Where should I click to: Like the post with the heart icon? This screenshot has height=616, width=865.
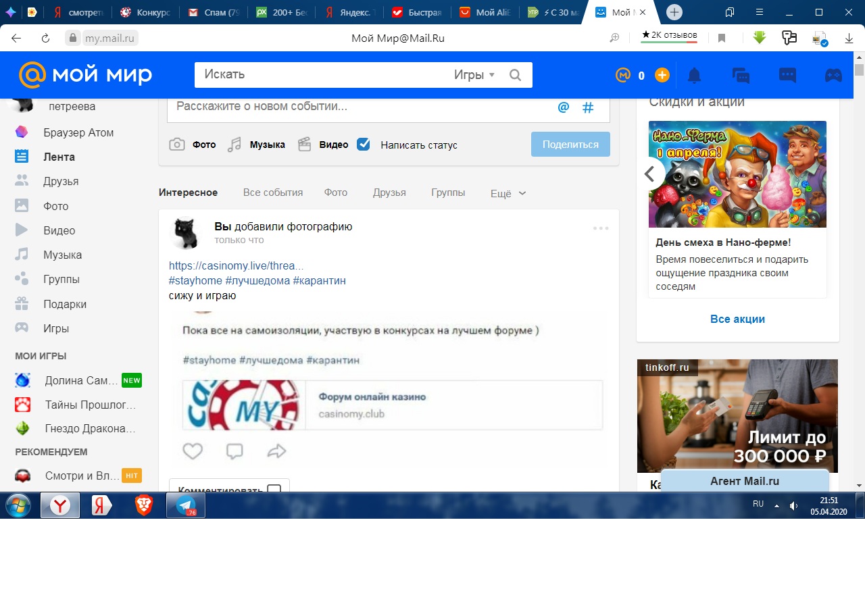[193, 451]
